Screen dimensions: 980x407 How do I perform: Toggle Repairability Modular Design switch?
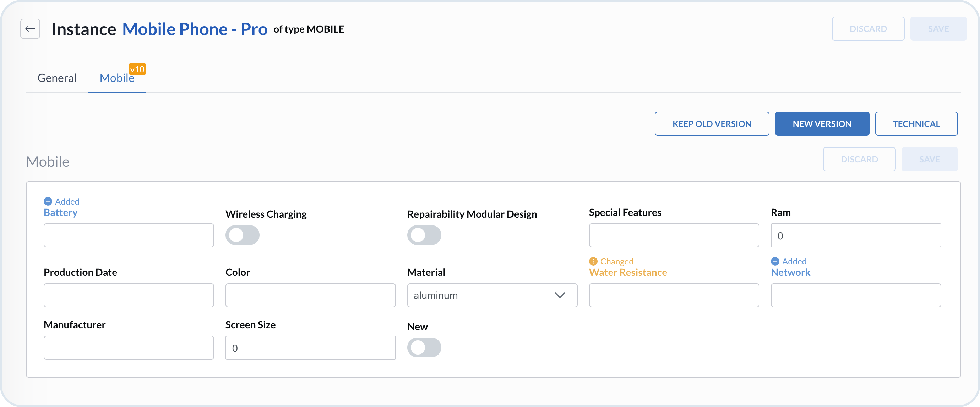(x=424, y=235)
